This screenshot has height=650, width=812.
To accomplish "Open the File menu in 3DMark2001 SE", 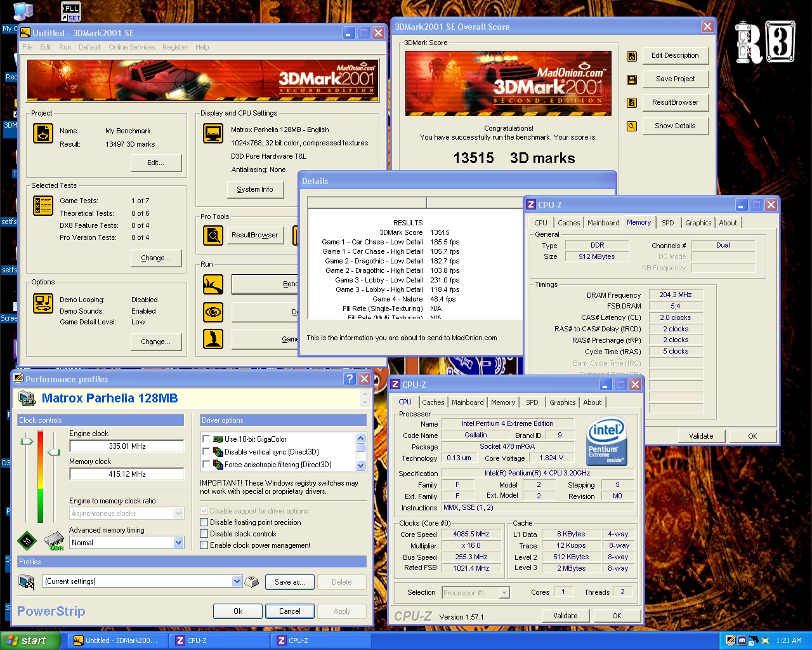I will 27,47.
